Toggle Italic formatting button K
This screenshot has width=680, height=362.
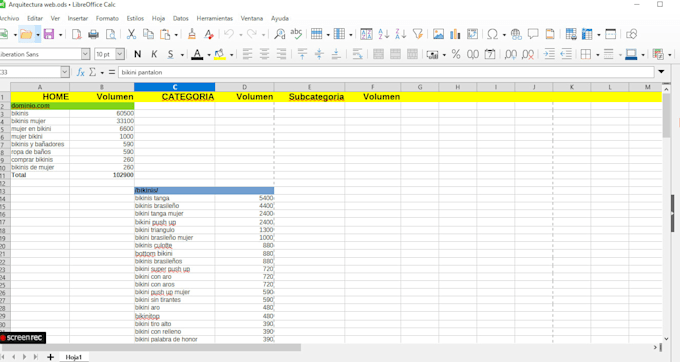pyautogui.click(x=154, y=54)
